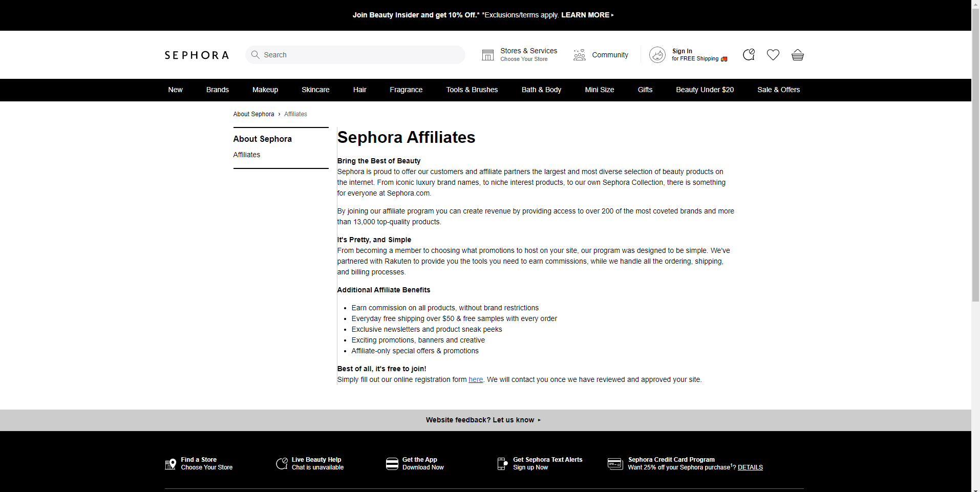This screenshot has width=980, height=492.
Task: Click the Sephora Credit Card icon
Action: click(615, 463)
